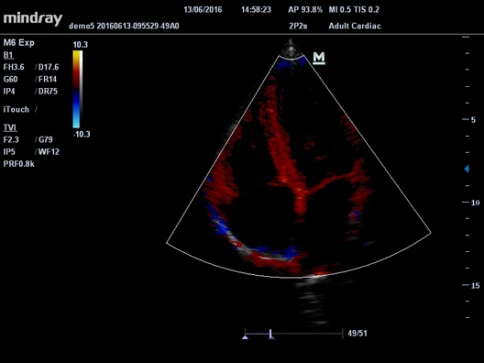Select the TVI mode label
Viewport: 484px width, 363px height.
(x=10, y=128)
